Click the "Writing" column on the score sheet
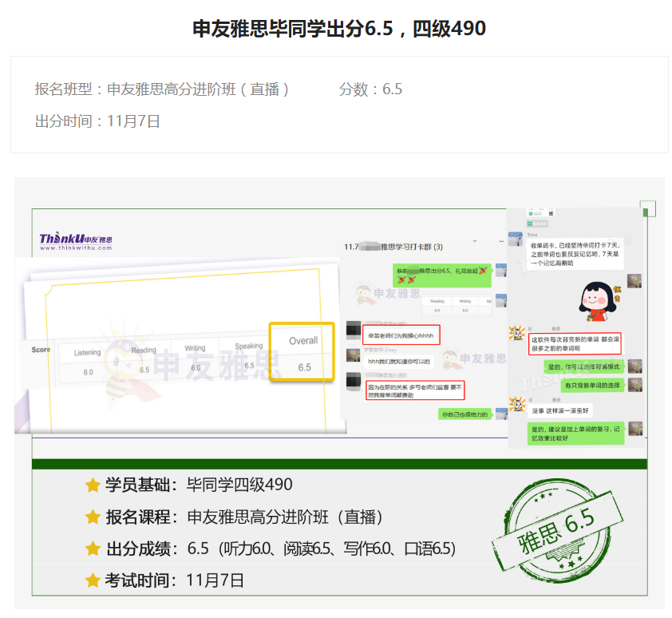 (x=195, y=358)
